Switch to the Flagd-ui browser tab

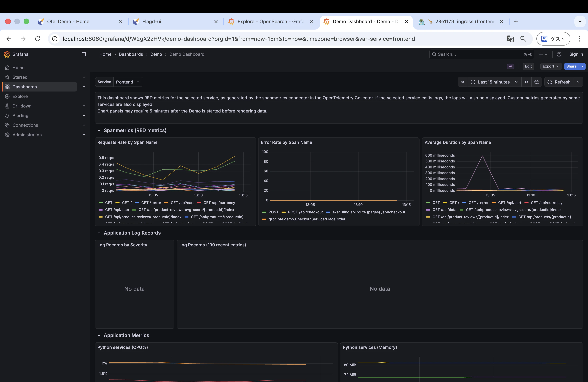coord(151,21)
